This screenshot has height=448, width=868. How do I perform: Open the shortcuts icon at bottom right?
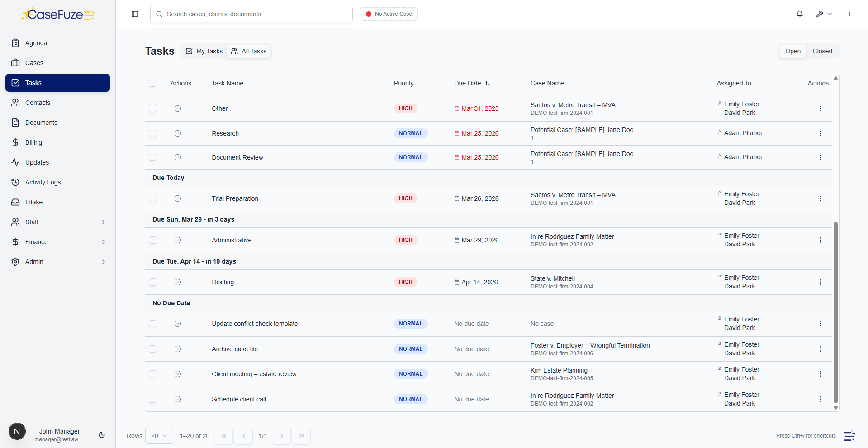click(849, 436)
